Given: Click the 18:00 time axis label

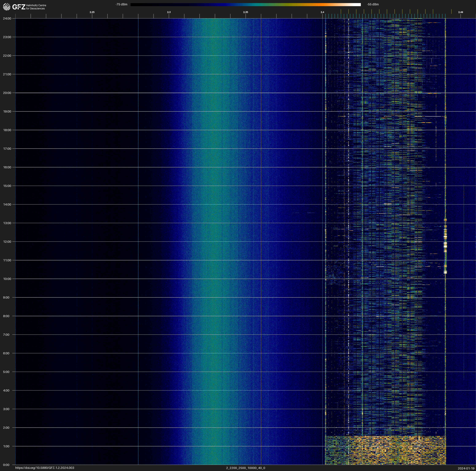Looking at the screenshot, I should point(7,130).
